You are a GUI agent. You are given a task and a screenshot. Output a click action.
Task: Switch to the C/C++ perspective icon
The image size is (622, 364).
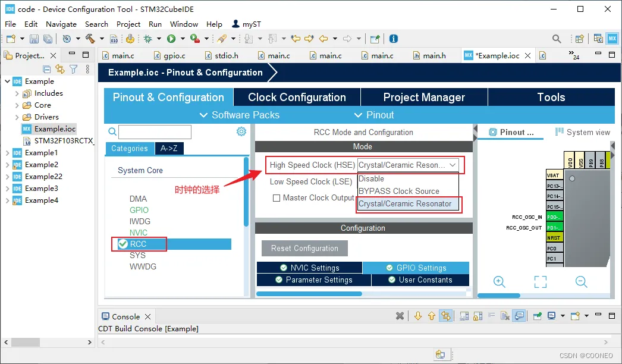(x=598, y=39)
